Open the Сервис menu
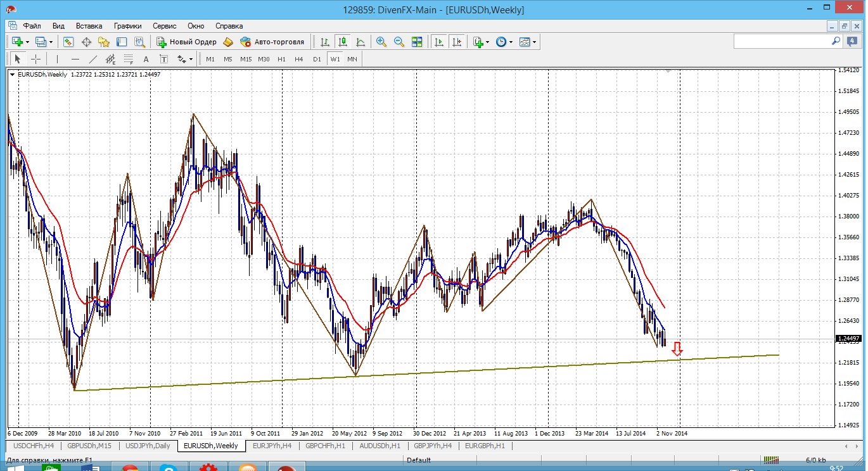 (164, 26)
